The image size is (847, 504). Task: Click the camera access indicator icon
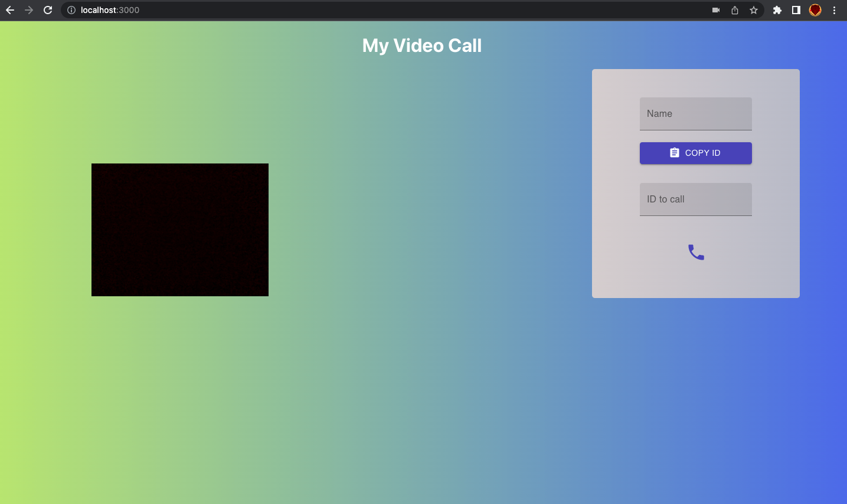pyautogui.click(x=716, y=10)
